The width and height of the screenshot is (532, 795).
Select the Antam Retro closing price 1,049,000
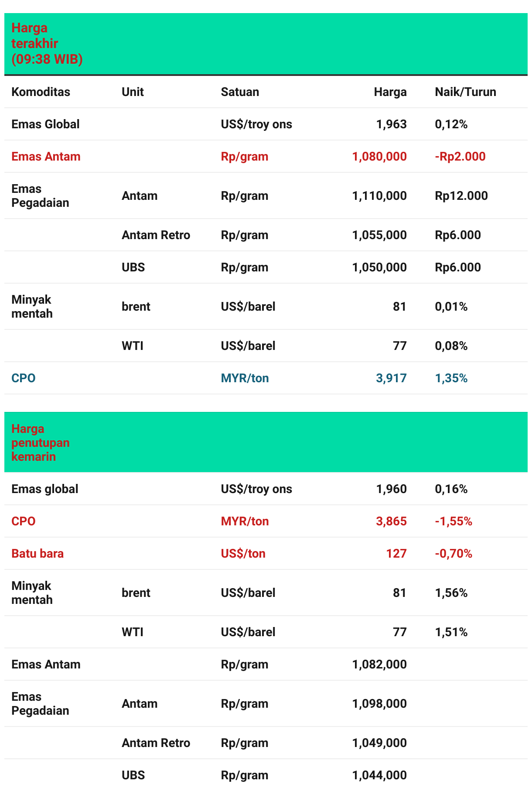(379, 743)
